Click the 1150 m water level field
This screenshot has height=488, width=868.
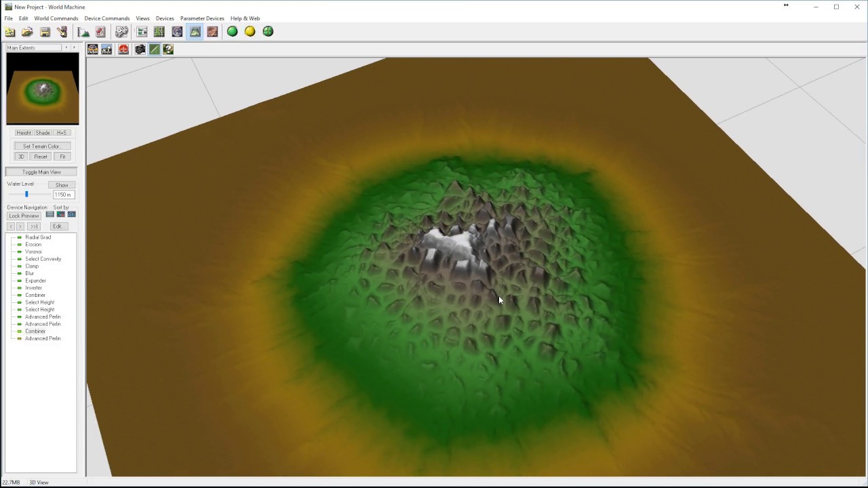(63, 195)
